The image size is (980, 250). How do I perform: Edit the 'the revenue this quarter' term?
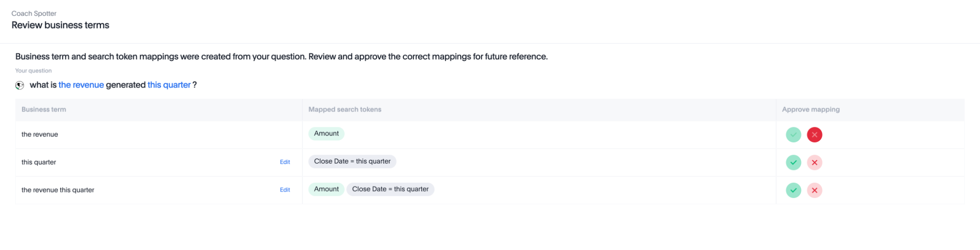coord(285,190)
